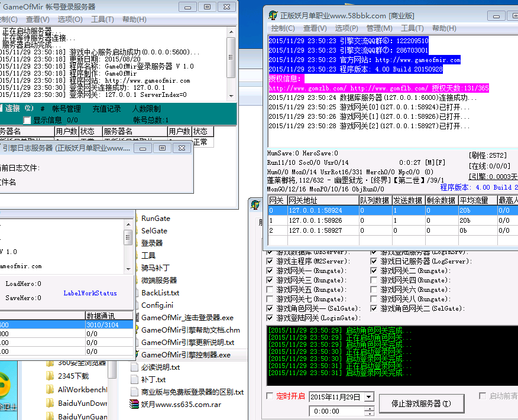
Task: Open the 360安全浏览器 folder
Action: [82, 363]
